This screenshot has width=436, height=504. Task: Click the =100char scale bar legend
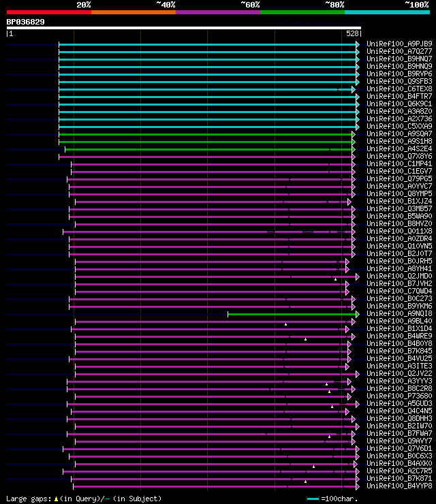click(332, 499)
